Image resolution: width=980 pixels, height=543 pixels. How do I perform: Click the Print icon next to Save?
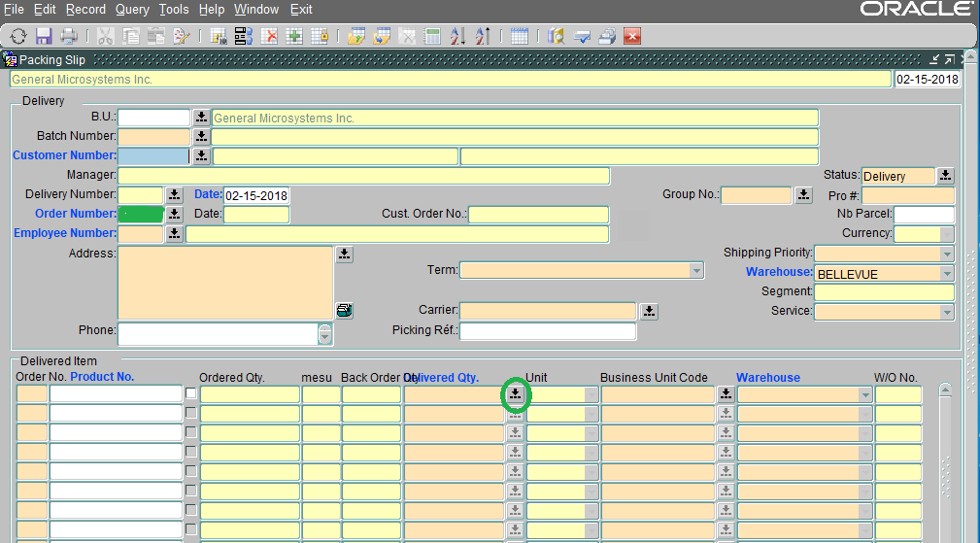69,37
